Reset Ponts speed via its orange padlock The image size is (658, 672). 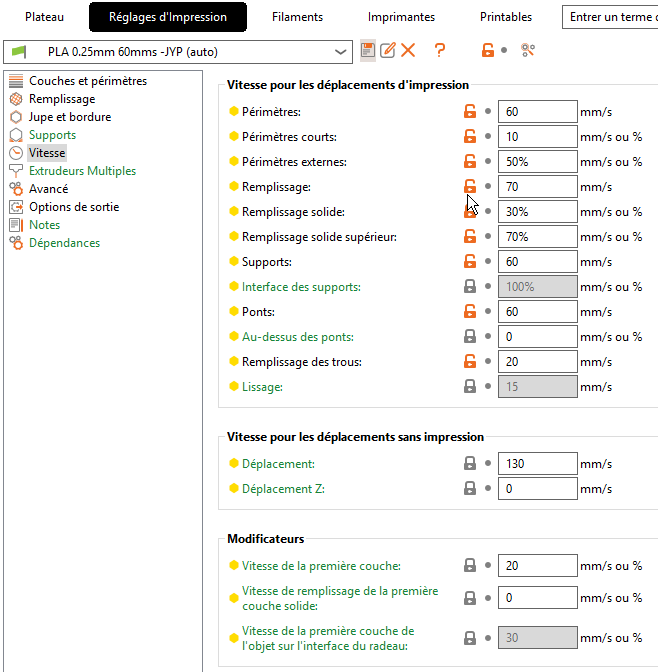pos(470,312)
